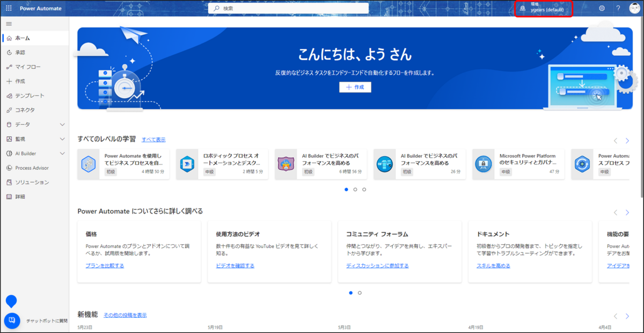Click the 詳細 book icon

tap(9, 197)
